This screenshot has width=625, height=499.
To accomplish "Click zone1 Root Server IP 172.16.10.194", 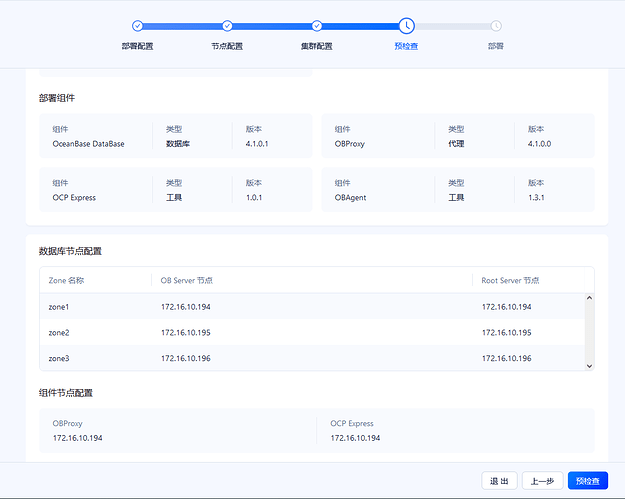I will tap(507, 307).
